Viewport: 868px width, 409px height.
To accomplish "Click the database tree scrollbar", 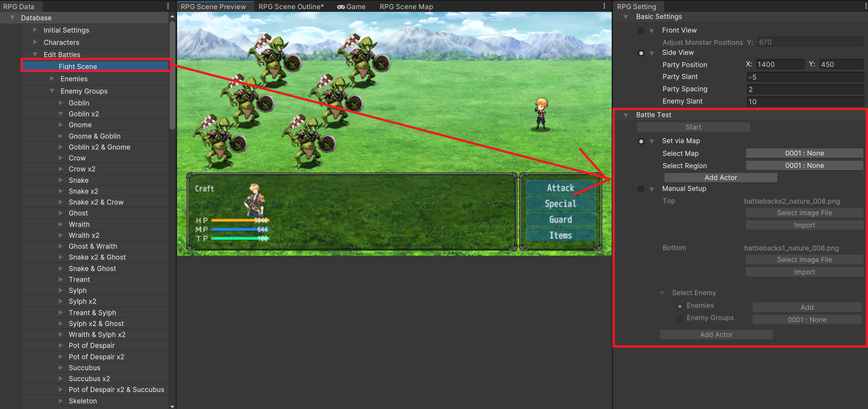I will (172, 76).
